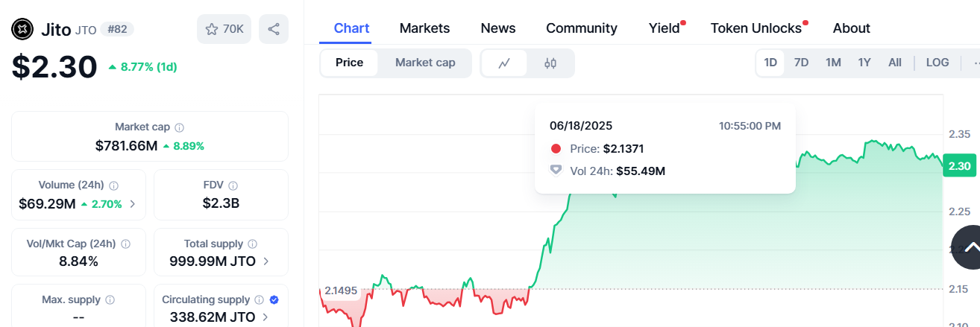Open the Circulating supply info icon
Screen dimensions: 980x327
tap(259, 300)
